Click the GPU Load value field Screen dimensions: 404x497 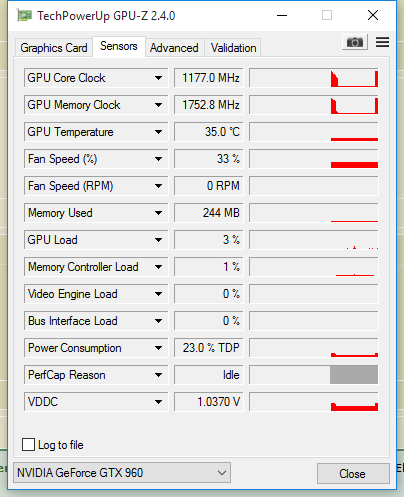tap(209, 240)
